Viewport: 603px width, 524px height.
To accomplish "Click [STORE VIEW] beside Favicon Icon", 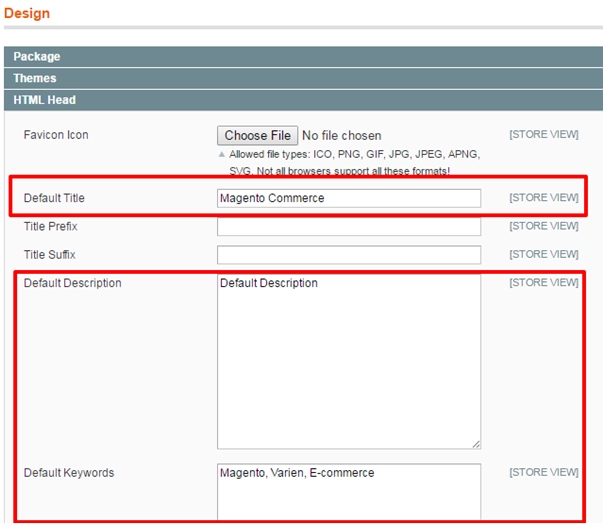I will click(544, 135).
